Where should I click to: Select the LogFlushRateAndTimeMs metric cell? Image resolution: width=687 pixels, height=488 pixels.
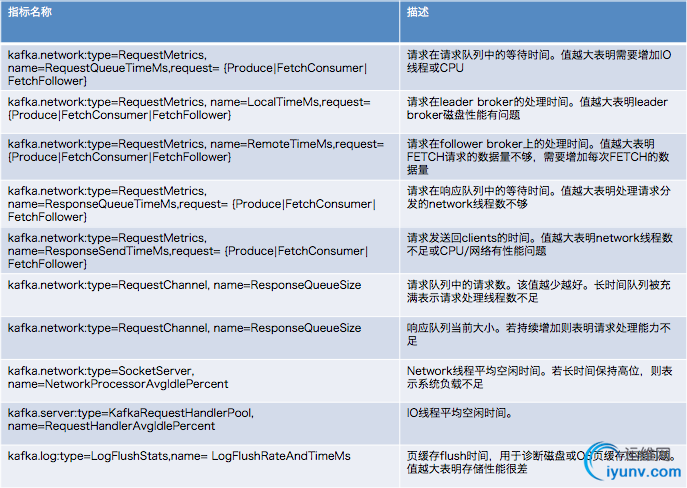point(200,466)
